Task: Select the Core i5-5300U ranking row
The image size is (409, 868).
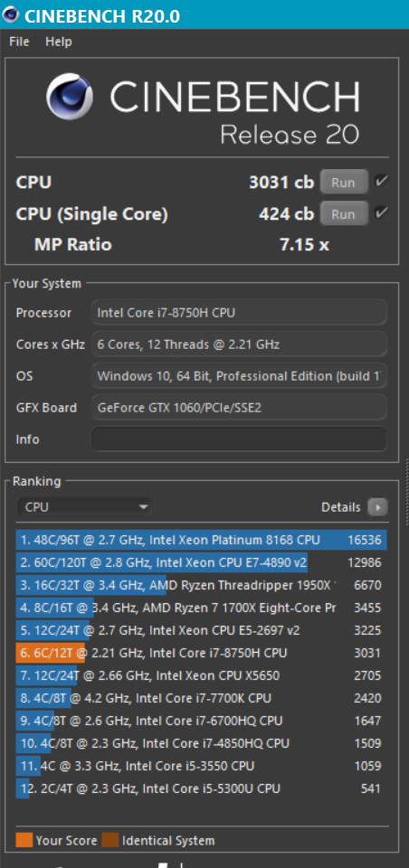Action: (201, 788)
